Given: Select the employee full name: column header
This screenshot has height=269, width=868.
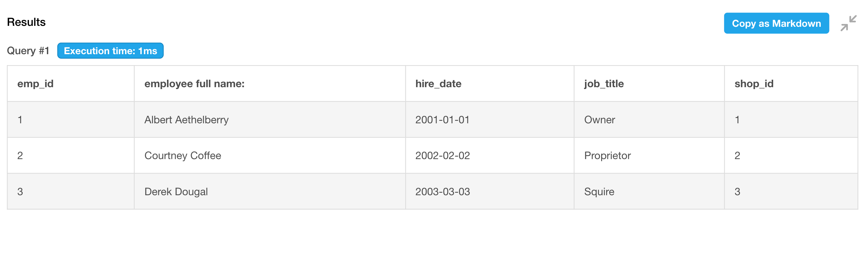Looking at the screenshot, I should (270, 84).
